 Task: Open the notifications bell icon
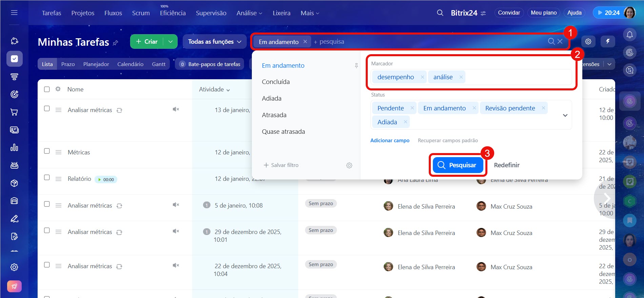tap(629, 35)
